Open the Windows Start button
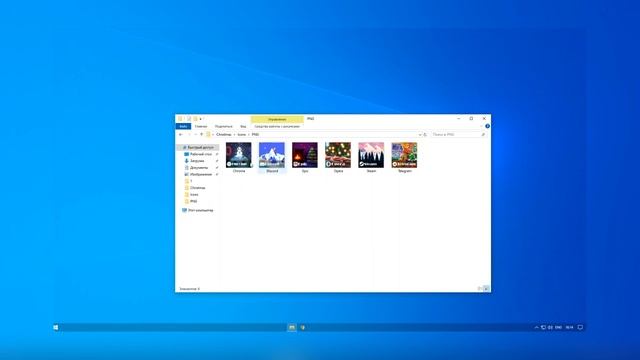Image resolution: width=640 pixels, height=360 pixels. 56,327
